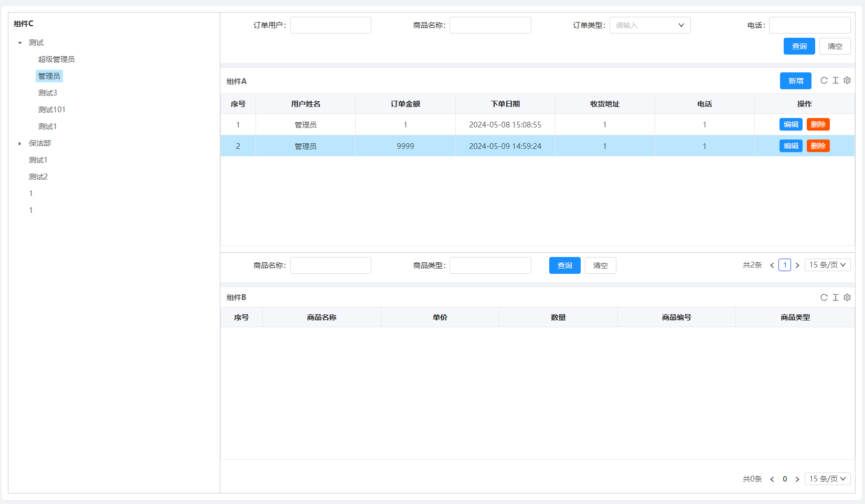The image size is (865, 504).
Task: Go to next page in 组件A pagination
Action: 797,265
